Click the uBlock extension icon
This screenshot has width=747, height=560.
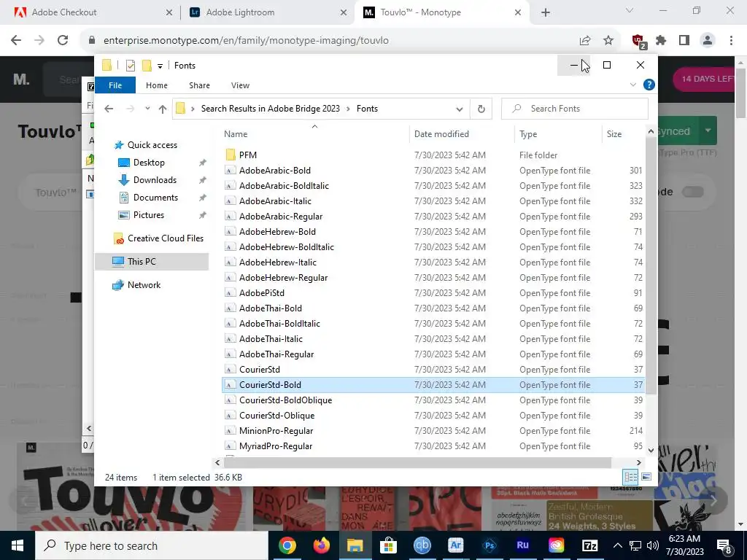638,42
